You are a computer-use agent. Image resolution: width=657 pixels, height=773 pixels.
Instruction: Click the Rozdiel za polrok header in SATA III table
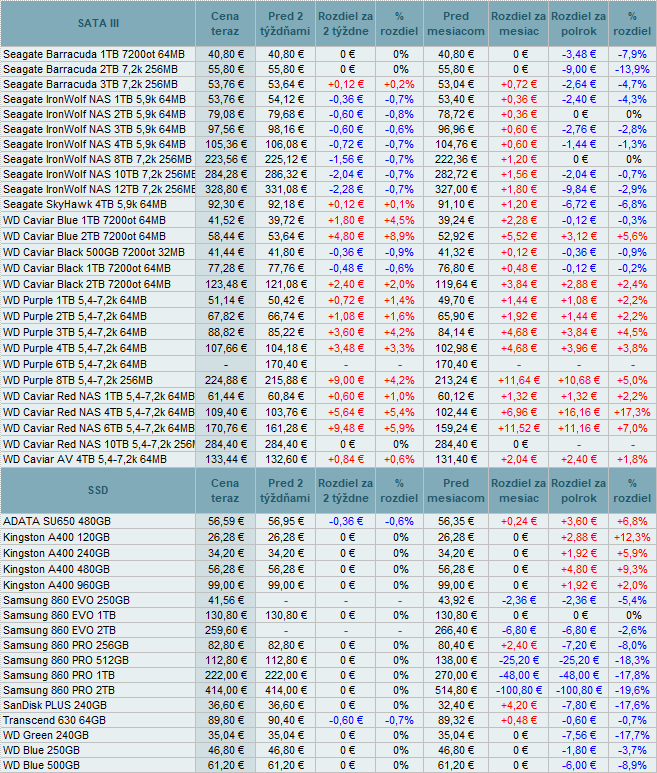579,24
